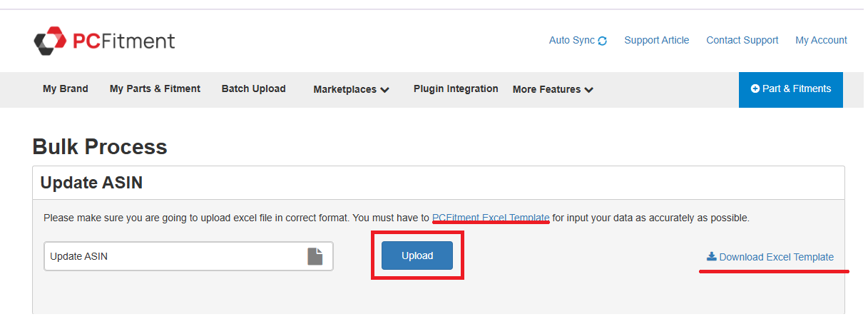Click the Download Excel Template link text
The width and height of the screenshot is (868, 334).
coord(776,257)
